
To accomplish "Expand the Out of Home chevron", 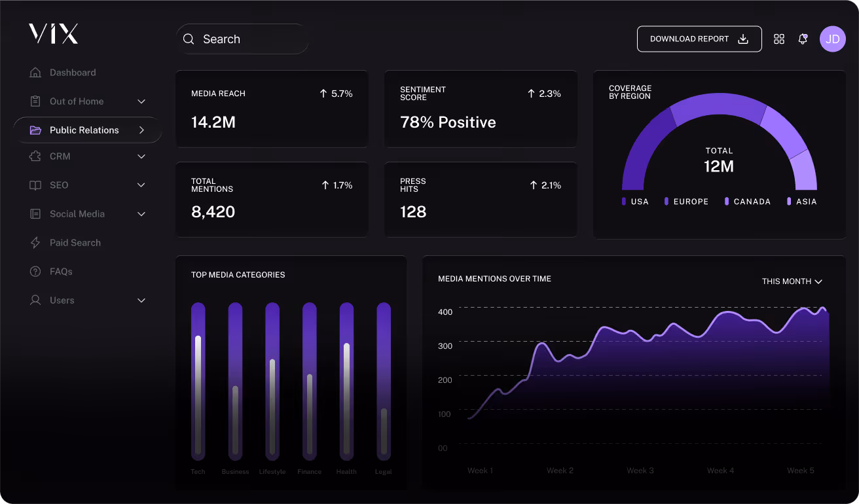I will point(141,101).
